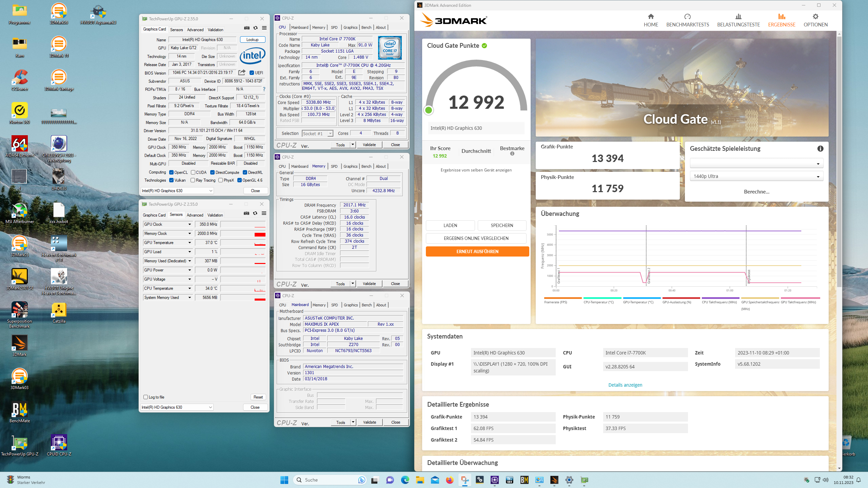Screen dimensions: 868x488
Task: Open CPU-Z Socket #1 selection dropdown
Action: coord(318,134)
